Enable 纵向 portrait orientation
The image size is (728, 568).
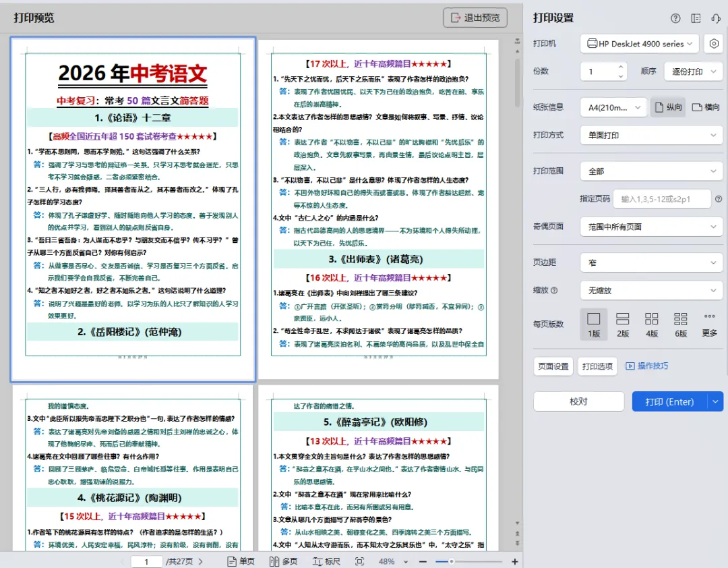coord(668,107)
